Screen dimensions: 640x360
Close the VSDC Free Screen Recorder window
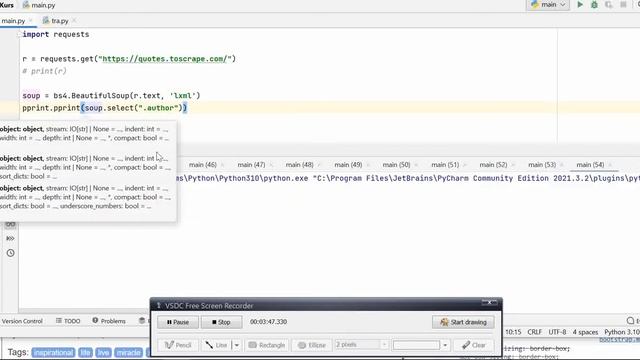point(489,302)
